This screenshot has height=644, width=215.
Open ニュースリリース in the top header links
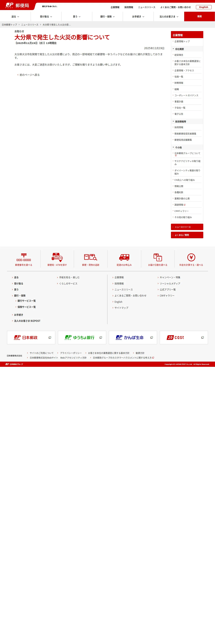point(147,7)
